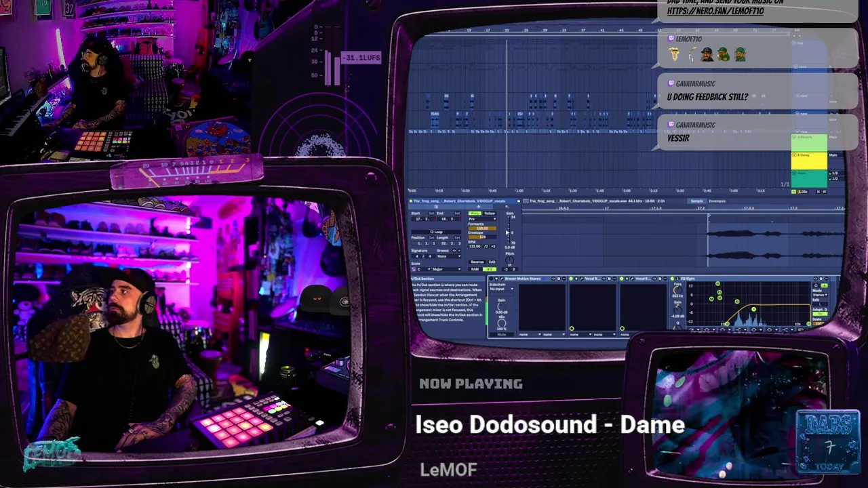868x488 pixels.
Task: Select the green Main track header
Action: tap(809, 179)
